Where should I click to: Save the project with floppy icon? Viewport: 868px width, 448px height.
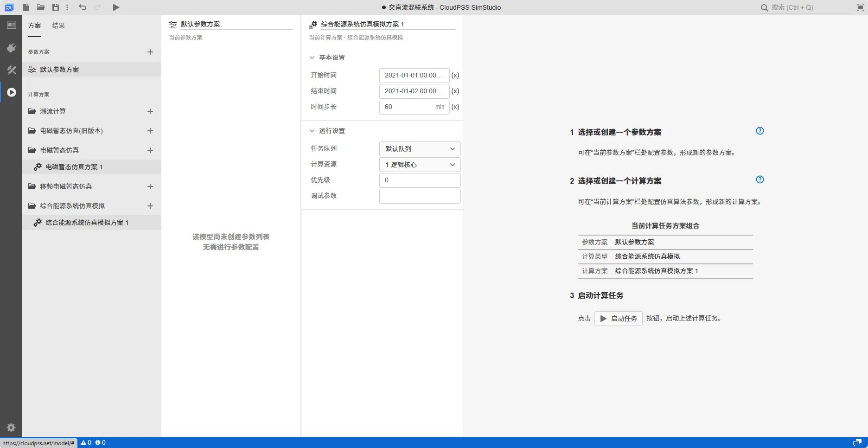click(x=56, y=7)
